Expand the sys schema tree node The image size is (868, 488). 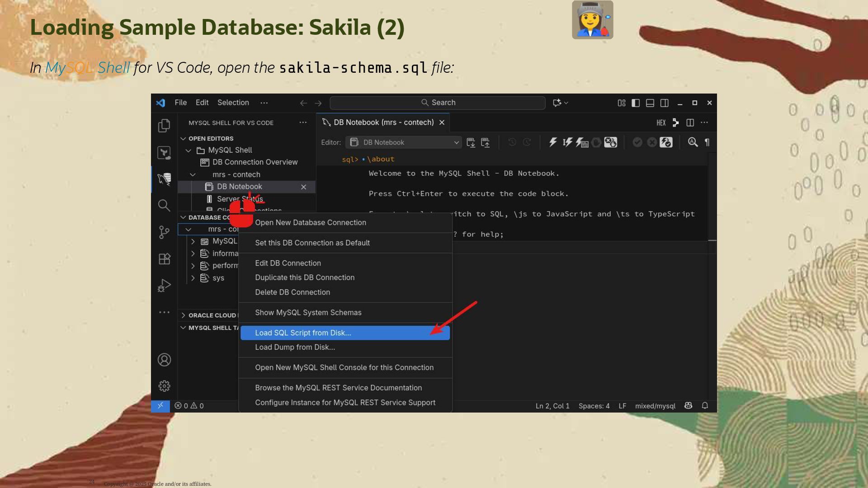[193, 278]
